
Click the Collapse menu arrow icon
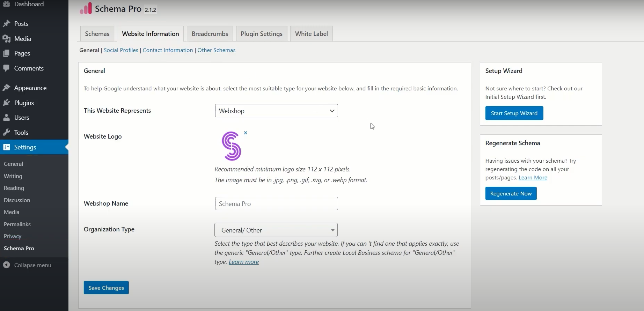6,265
